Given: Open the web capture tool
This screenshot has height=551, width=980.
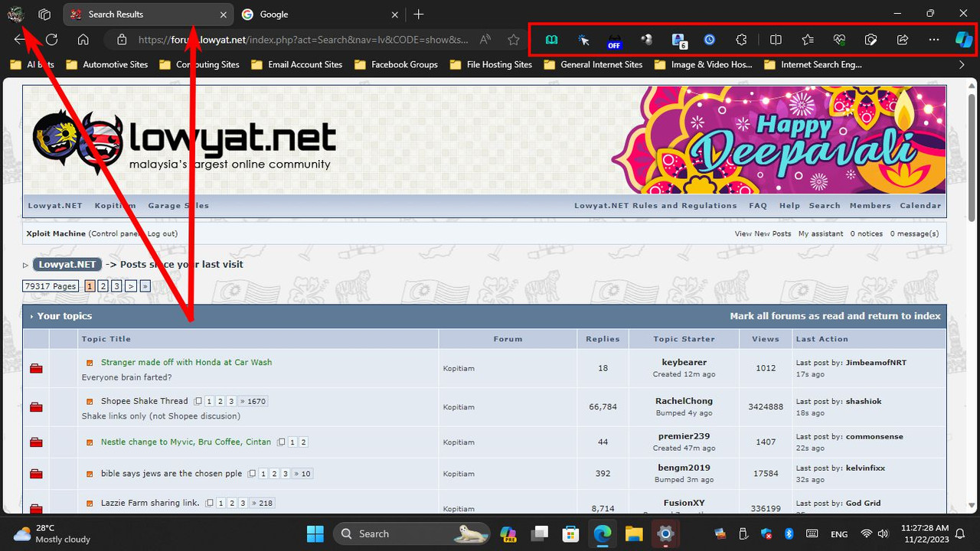Looking at the screenshot, I should (871, 39).
